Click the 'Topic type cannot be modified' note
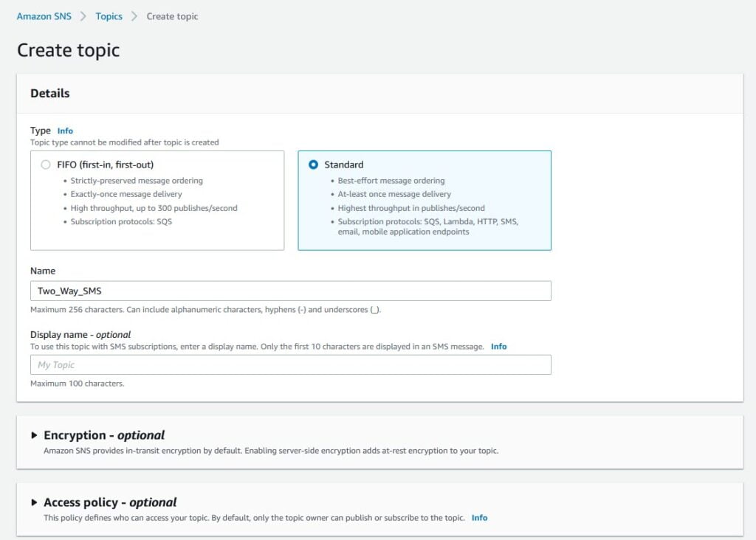This screenshot has height=540, width=756. [124, 142]
